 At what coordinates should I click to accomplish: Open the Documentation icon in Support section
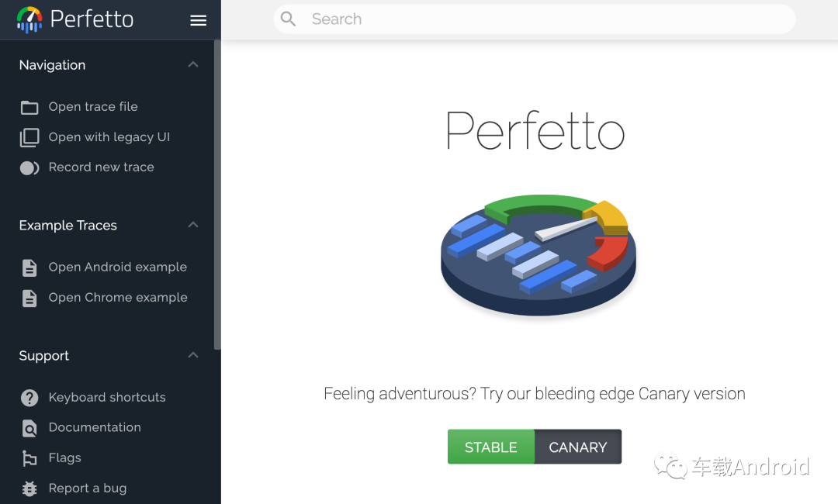(29, 427)
